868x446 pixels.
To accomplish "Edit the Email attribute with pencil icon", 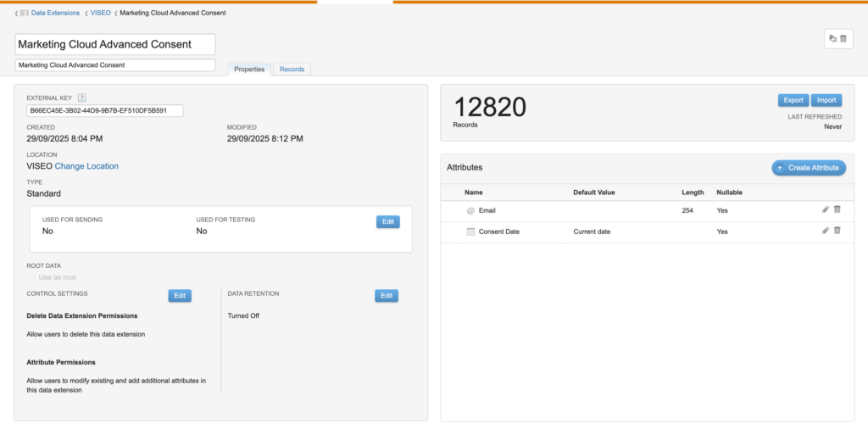I will 826,209.
